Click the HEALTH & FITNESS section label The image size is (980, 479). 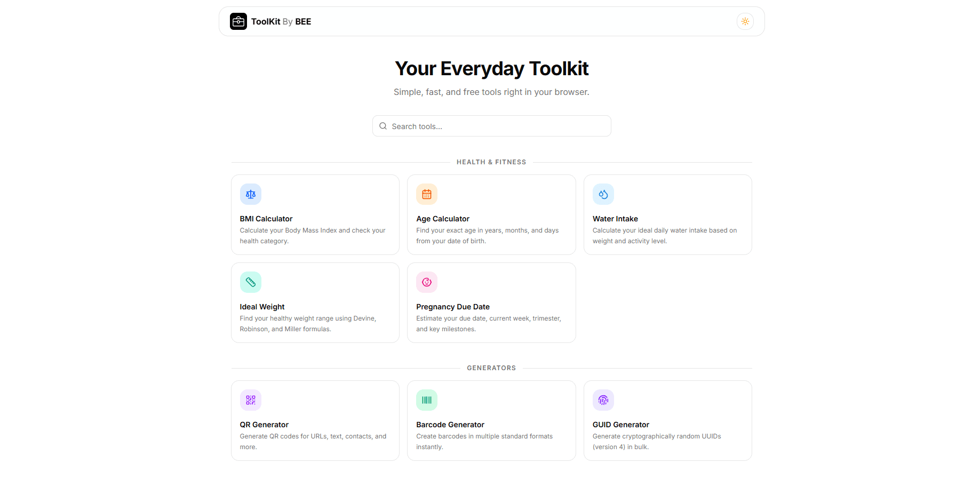tap(491, 162)
